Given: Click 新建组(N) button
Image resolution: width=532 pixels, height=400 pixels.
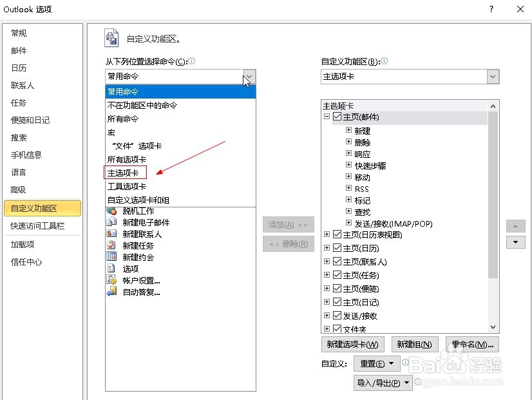Looking at the screenshot, I should coord(415,345).
